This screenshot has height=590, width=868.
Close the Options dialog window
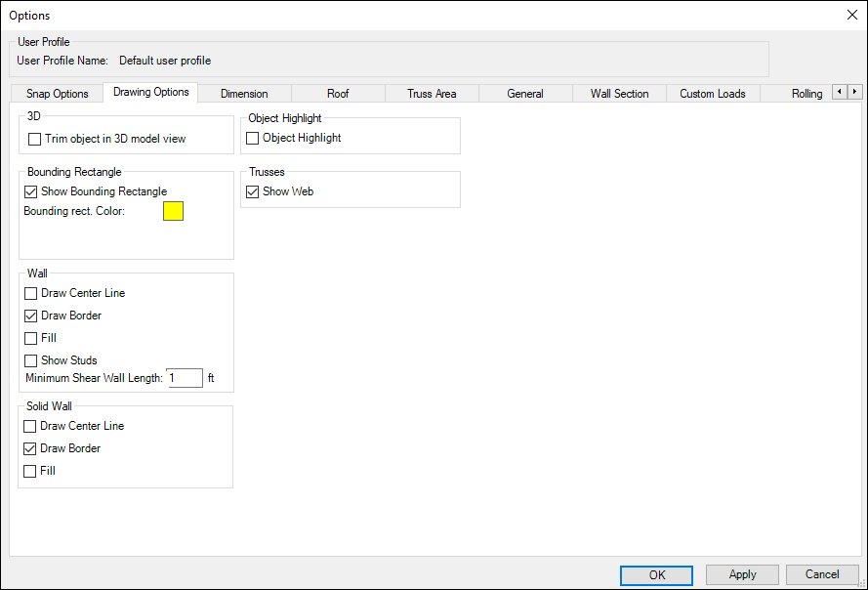click(x=851, y=15)
